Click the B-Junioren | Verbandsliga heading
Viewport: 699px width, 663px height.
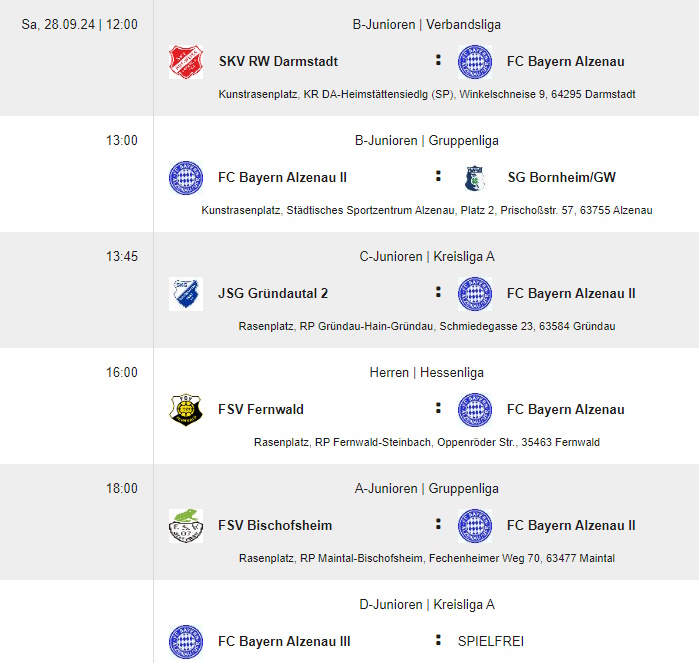point(427,25)
